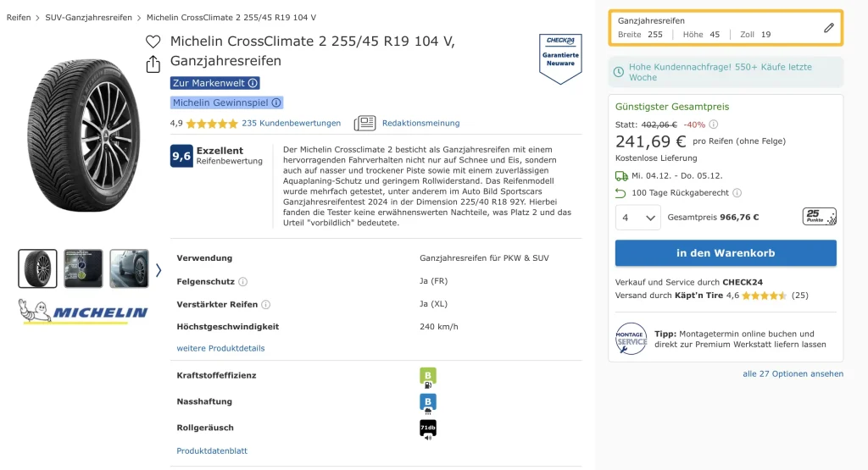The image size is (868, 470).
Task: Click the CHECK24 Garantierte Neuware badge
Action: pos(560,58)
